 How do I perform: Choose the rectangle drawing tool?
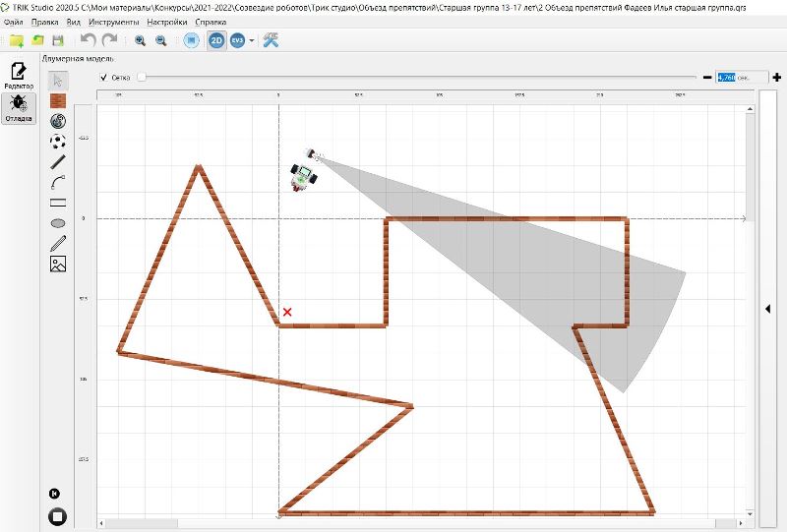tap(58, 203)
